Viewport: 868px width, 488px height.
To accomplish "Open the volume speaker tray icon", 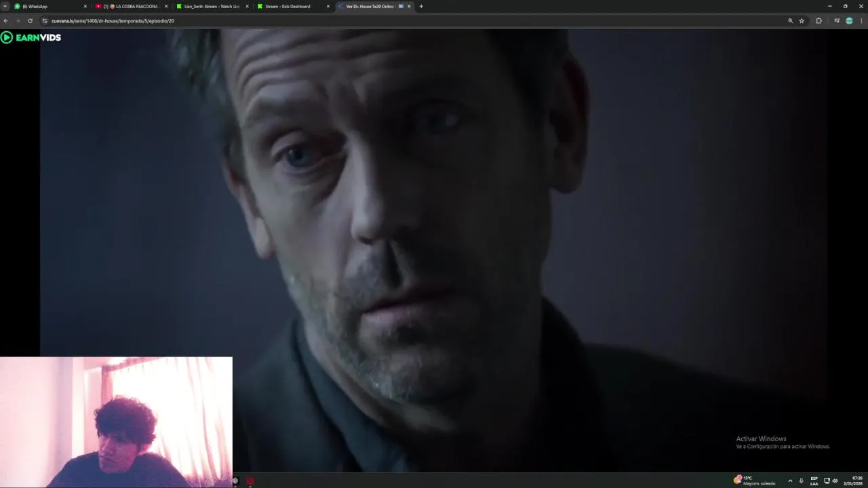I will point(835,481).
